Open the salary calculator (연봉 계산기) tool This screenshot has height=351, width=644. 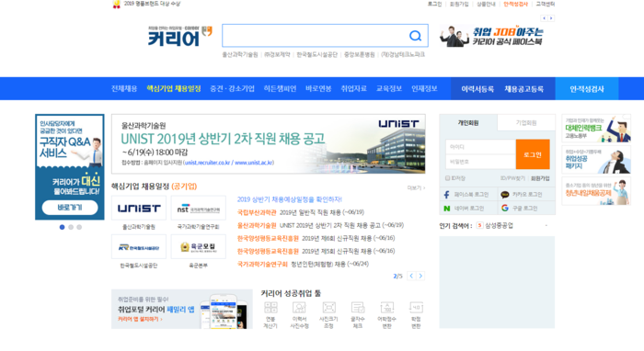(x=270, y=315)
